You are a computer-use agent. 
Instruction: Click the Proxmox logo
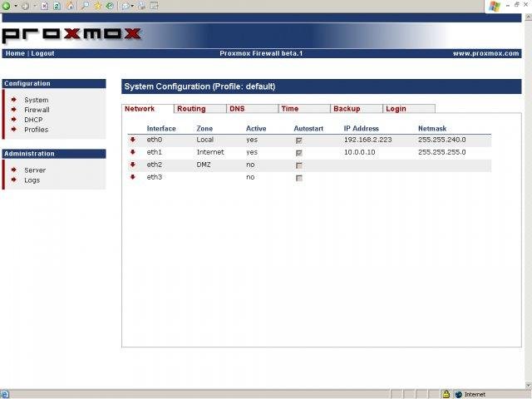click(71, 35)
